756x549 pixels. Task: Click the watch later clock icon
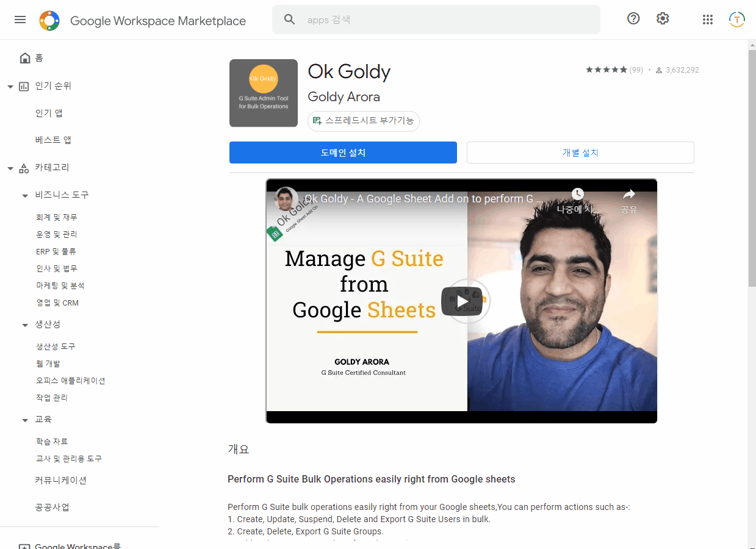pos(577,194)
